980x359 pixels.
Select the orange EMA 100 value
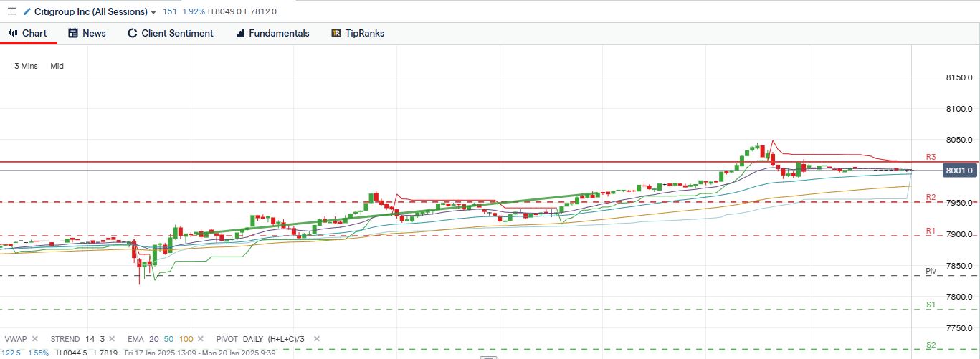pos(185,339)
